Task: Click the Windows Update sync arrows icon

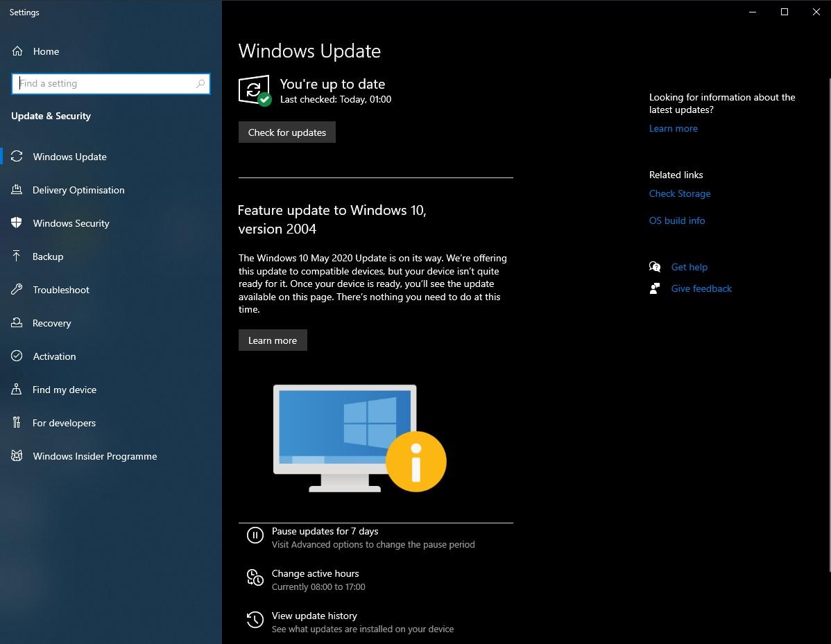Action: [17, 157]
